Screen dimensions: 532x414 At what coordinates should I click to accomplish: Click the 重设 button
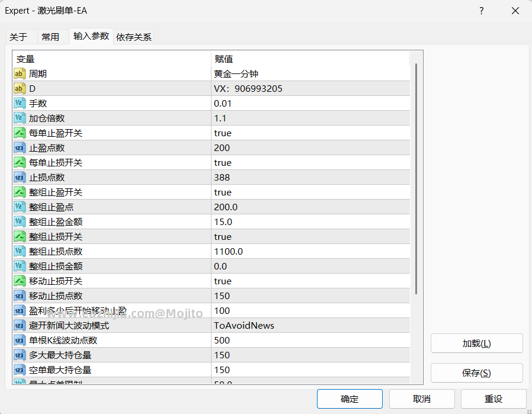click(x=493, y=399)
